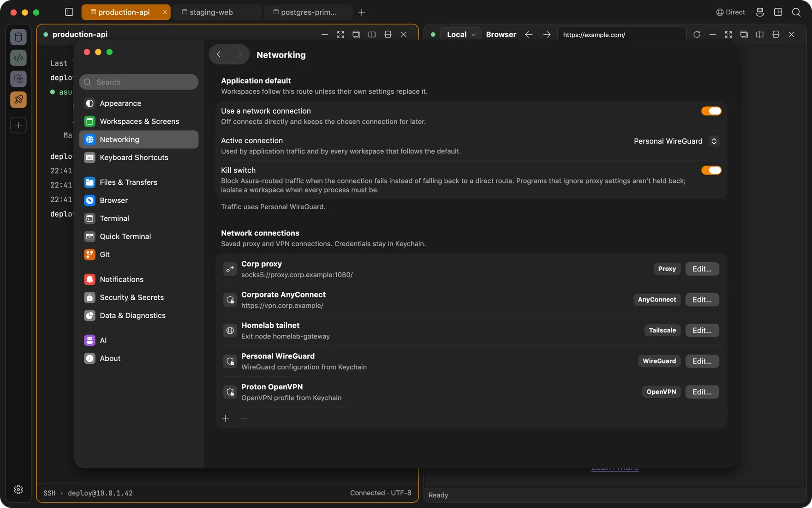Open Workspaces & Screens settings
The image size is (812, 508).
tap(138, 121)
